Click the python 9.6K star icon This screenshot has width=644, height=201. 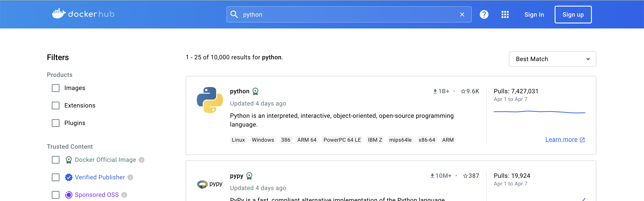point(463,91)
